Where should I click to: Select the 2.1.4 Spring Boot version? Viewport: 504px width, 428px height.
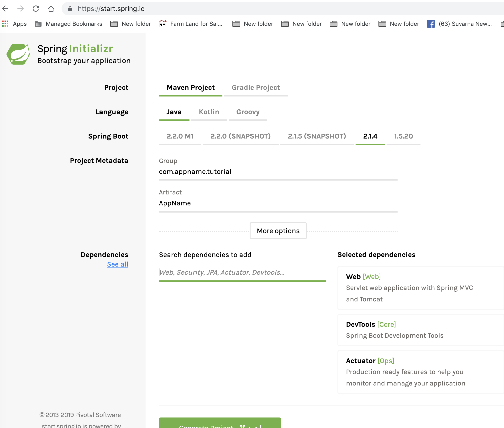click(x=369, y=136)
